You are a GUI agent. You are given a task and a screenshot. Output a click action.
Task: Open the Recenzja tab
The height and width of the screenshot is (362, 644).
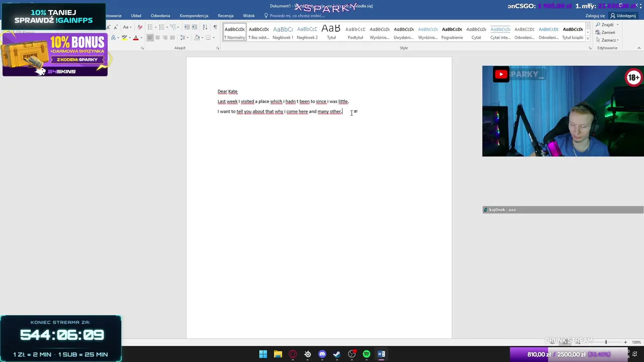point(225,16)
